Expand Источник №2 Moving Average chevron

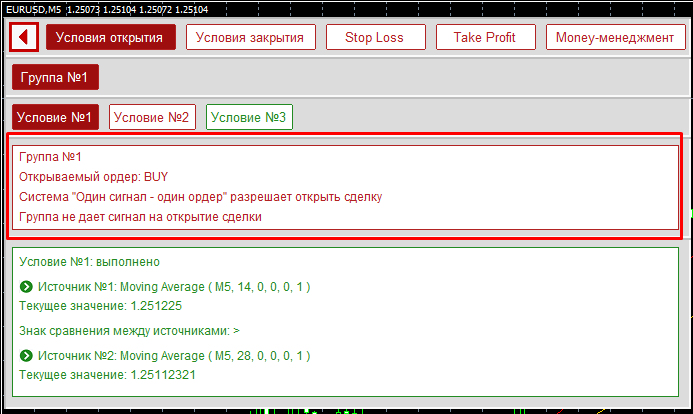point(26,355)
